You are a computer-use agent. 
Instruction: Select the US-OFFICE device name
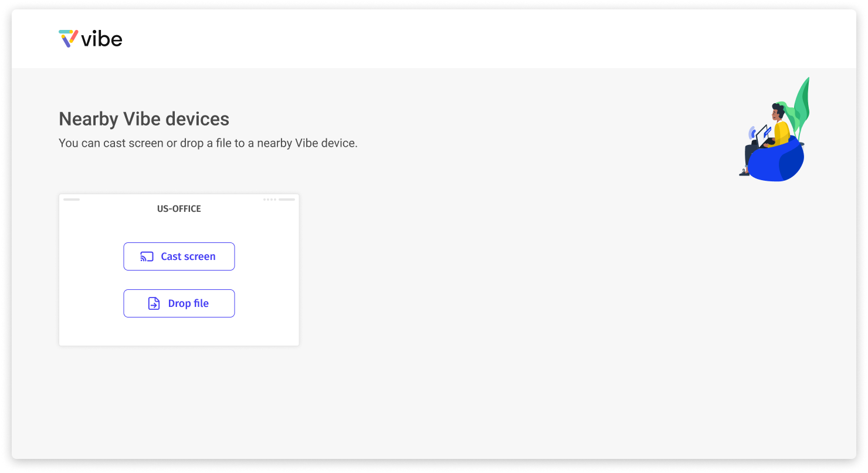[x=179, y=209]
